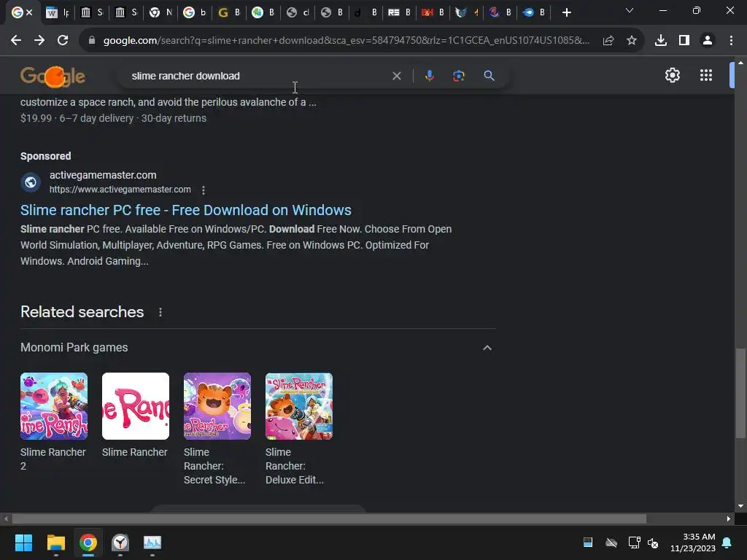This screenshot has width=747, height=560.
Task: Click the address bar URL
Action: coord(347,41)
